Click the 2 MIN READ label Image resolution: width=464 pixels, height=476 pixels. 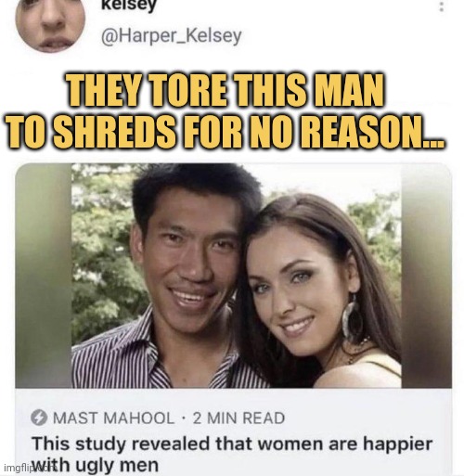pos(238,418)
